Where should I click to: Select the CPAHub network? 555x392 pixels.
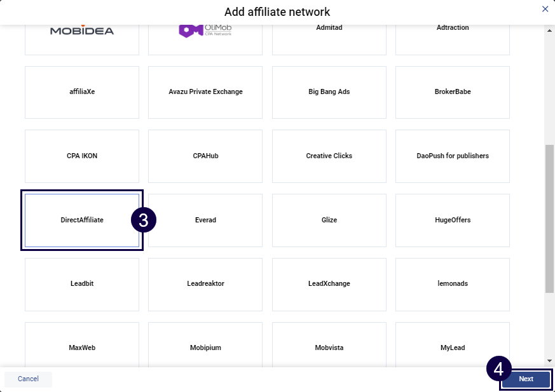click(205, 156)
